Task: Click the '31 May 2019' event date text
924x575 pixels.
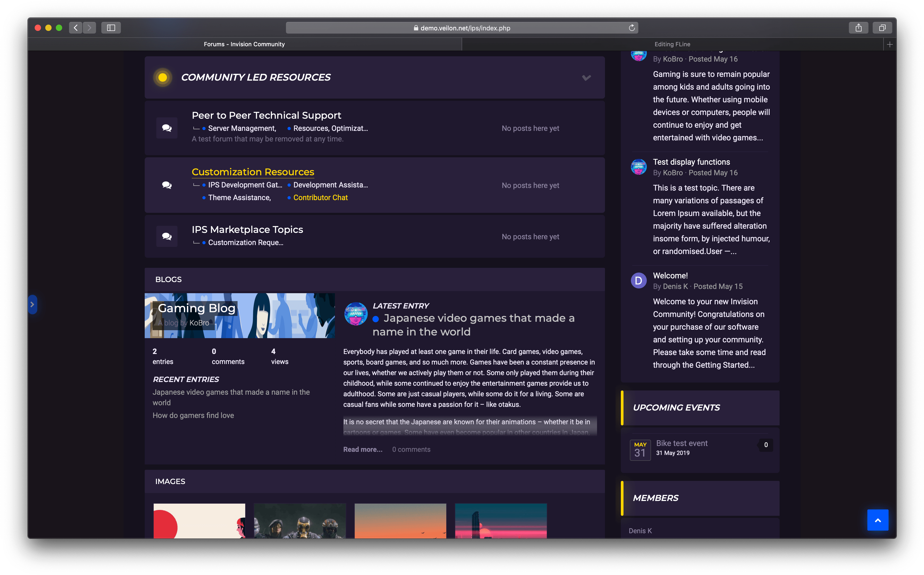Action: point(672,453)
